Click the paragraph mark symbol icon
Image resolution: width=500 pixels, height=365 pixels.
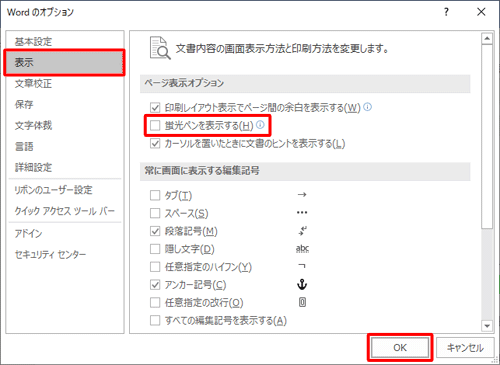[302, 231]
